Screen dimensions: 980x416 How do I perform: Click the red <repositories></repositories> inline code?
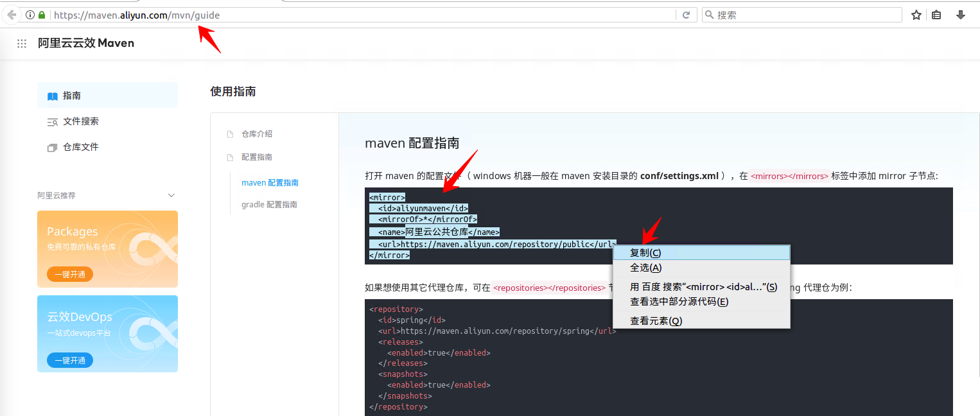click(548, 288)
